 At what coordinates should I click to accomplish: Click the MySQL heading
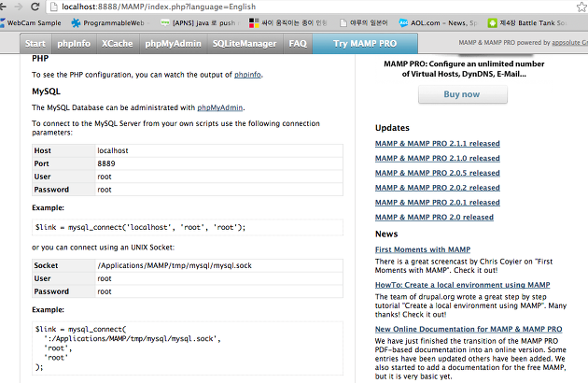pos(46,92)
